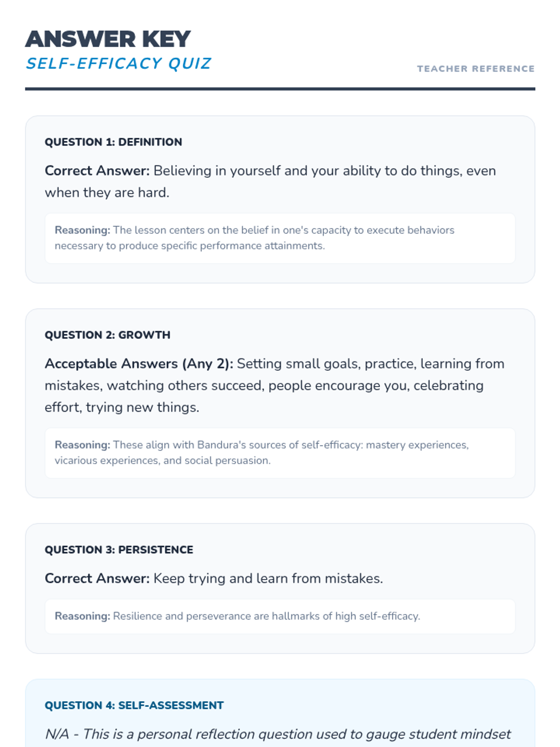Click the dark horizontal divider under header
Image resolution: width=560 pixels, height=747 pixels.
point(280,89)
